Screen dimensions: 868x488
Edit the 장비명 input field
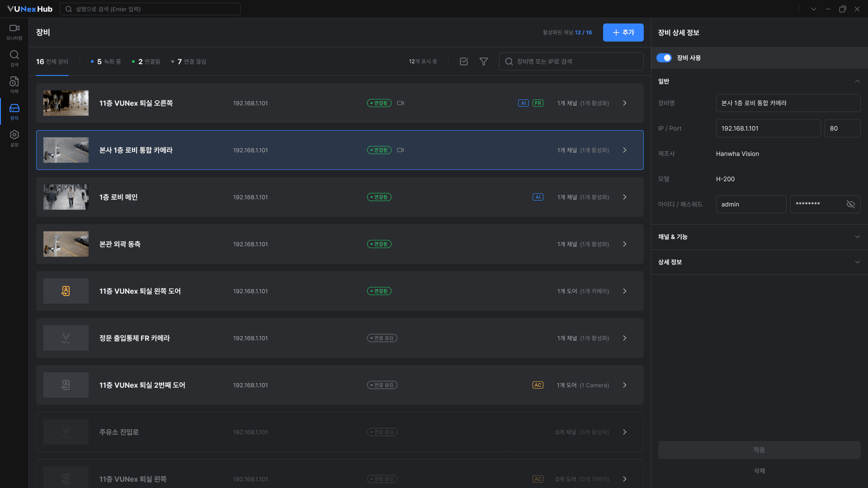(x=788, y=103)
